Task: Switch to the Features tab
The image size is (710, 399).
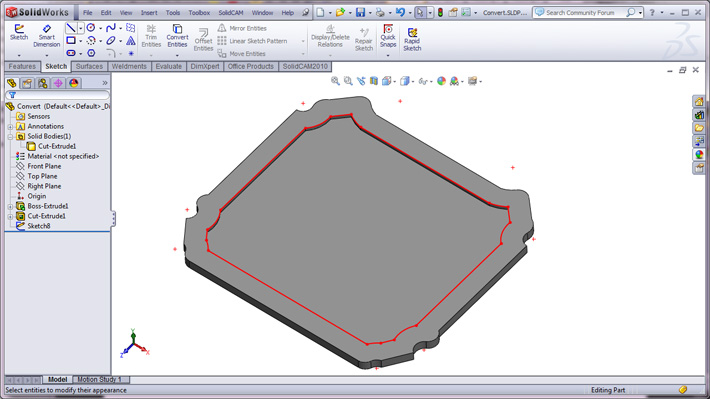Action: pyautogui.click(x=22, y=66)
